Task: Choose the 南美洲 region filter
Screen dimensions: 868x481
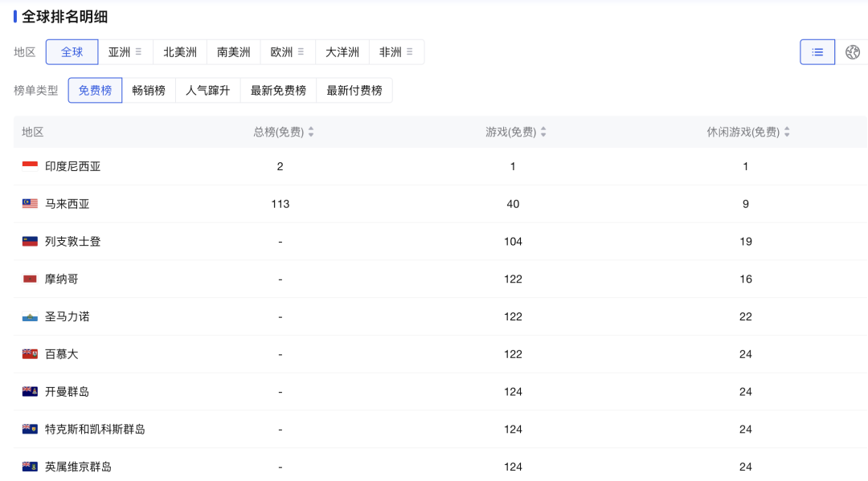Action: [234, 52]
